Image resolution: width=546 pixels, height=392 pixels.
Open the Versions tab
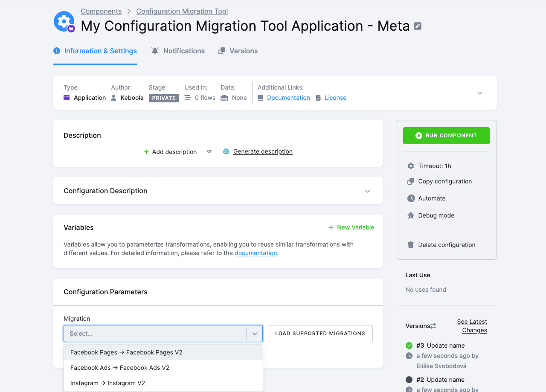(x=238, y=51)
